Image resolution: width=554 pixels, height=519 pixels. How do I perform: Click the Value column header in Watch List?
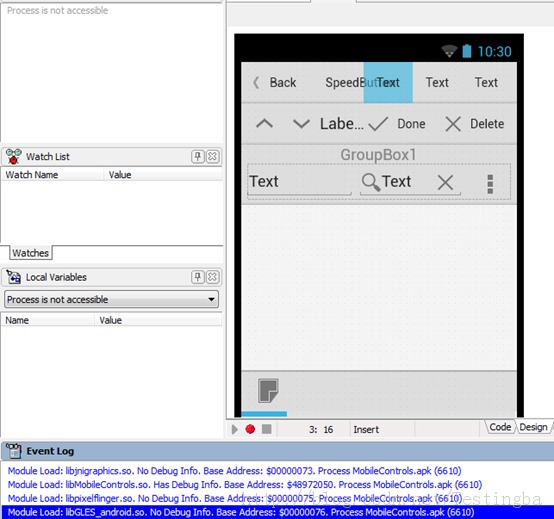click(x=163, y=175)
